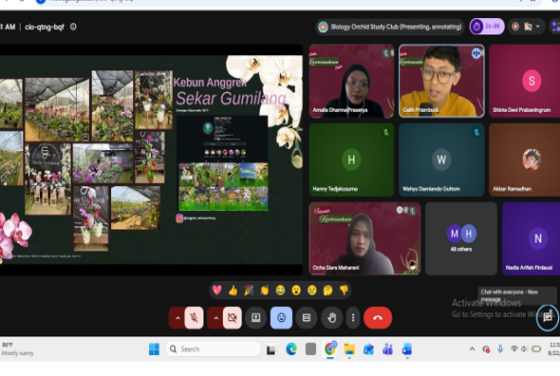Toggle the emoji reactions bar
The image size is (560, 376).
281,317
